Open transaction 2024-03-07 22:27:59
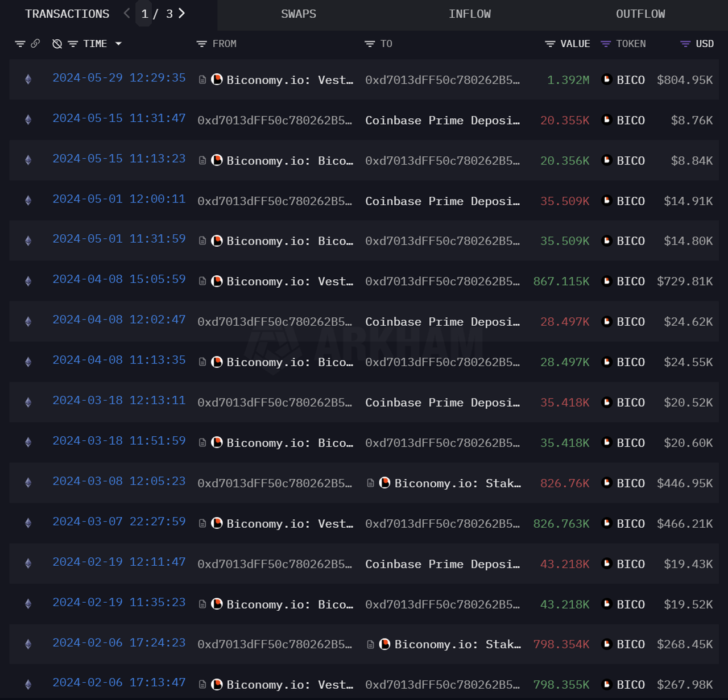 [119, 521]
